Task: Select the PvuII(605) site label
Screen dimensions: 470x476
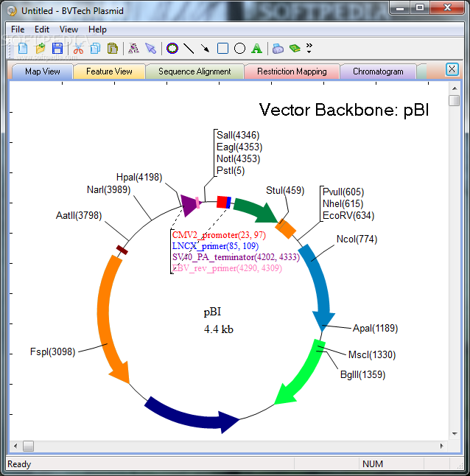Action: point(343,192)
